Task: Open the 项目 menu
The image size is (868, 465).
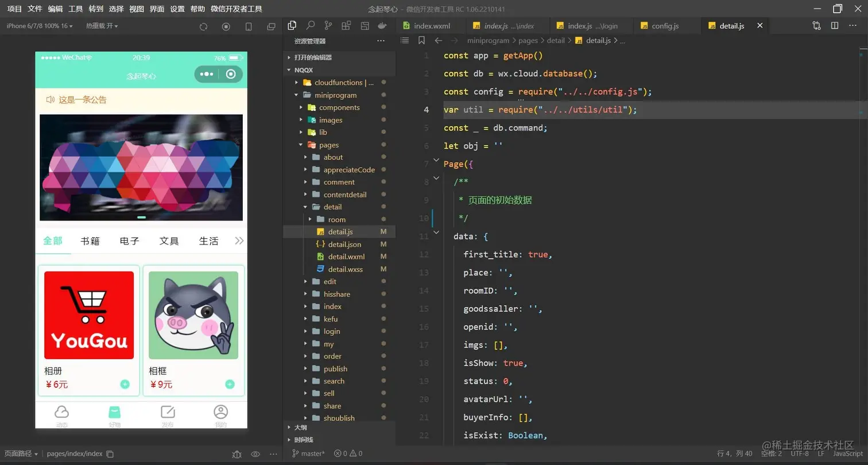Action: pos(14,9)
